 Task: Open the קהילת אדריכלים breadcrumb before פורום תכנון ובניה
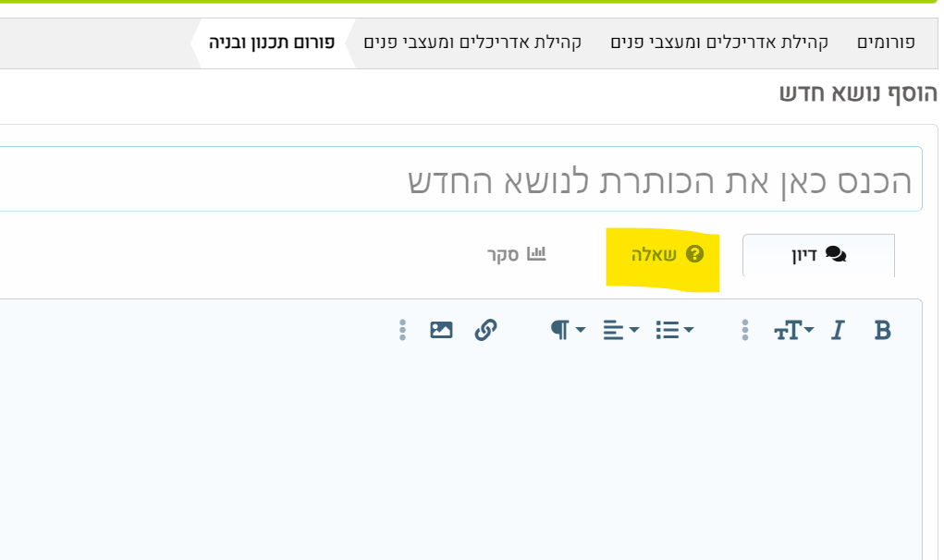(x=472, y=43)
